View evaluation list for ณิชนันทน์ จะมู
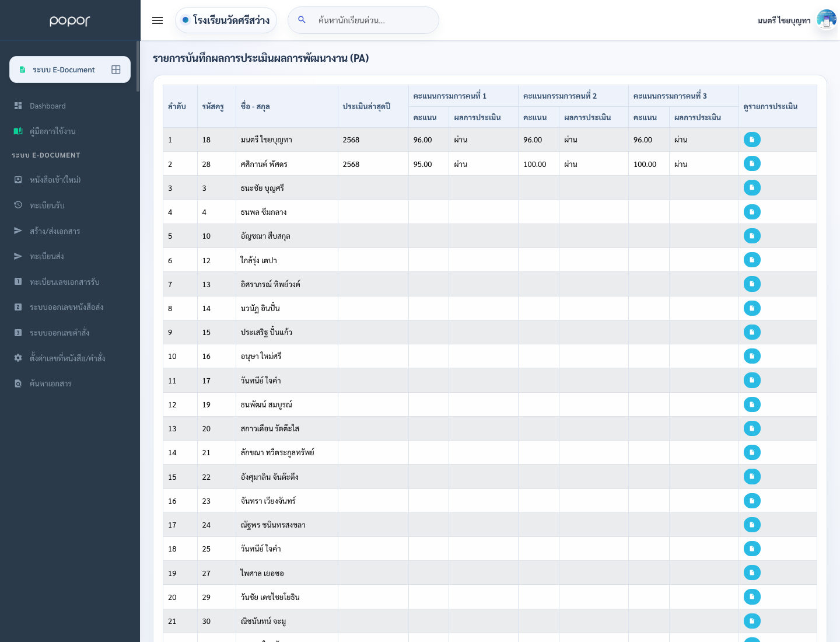Screen dimensions: 840x642 point(752,621)
